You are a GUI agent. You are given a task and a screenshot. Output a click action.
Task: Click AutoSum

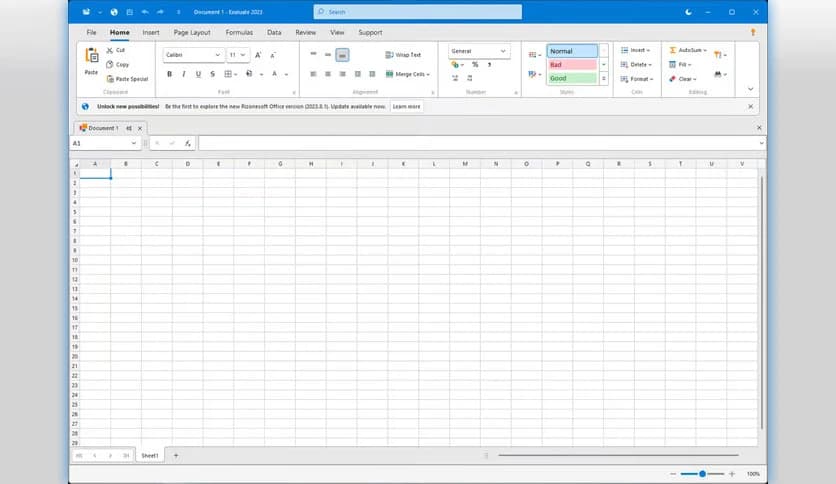[688, 50]
